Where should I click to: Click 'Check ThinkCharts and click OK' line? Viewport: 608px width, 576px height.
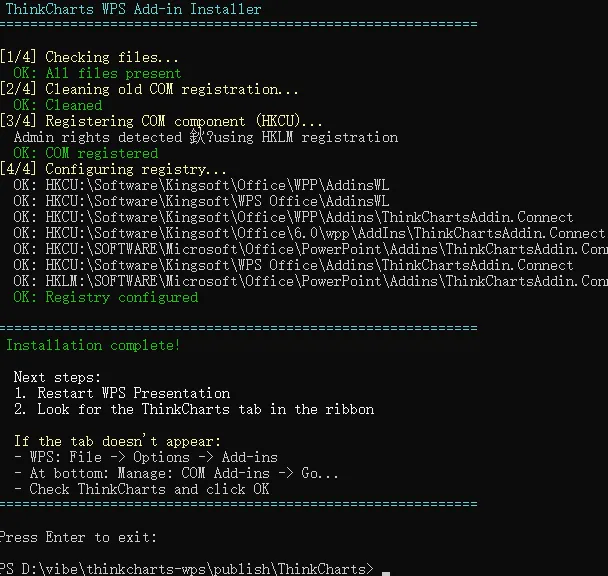(x=142, y=489)
